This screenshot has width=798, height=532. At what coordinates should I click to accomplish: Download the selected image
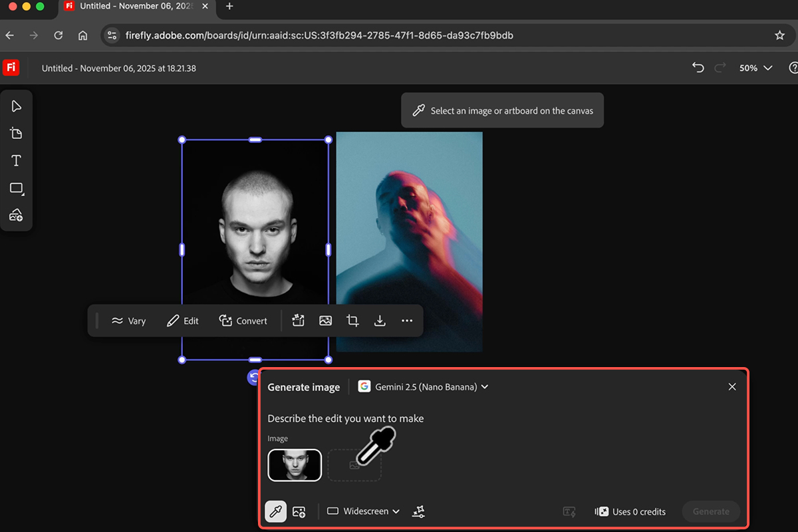(380, 321)
